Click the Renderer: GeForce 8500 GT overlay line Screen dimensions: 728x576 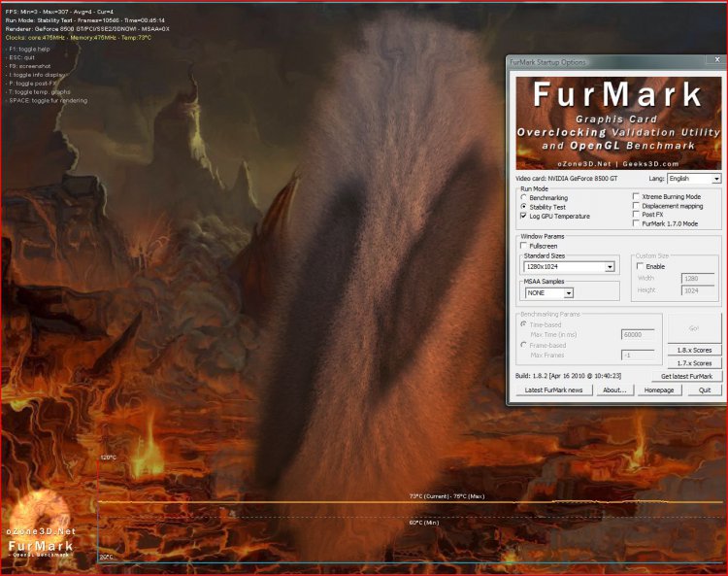(87, 29)
